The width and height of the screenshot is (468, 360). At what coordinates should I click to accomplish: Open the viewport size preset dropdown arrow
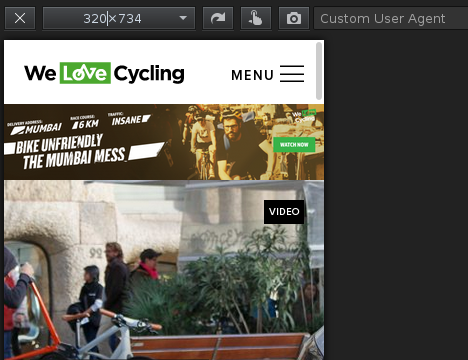pos(183,18)
